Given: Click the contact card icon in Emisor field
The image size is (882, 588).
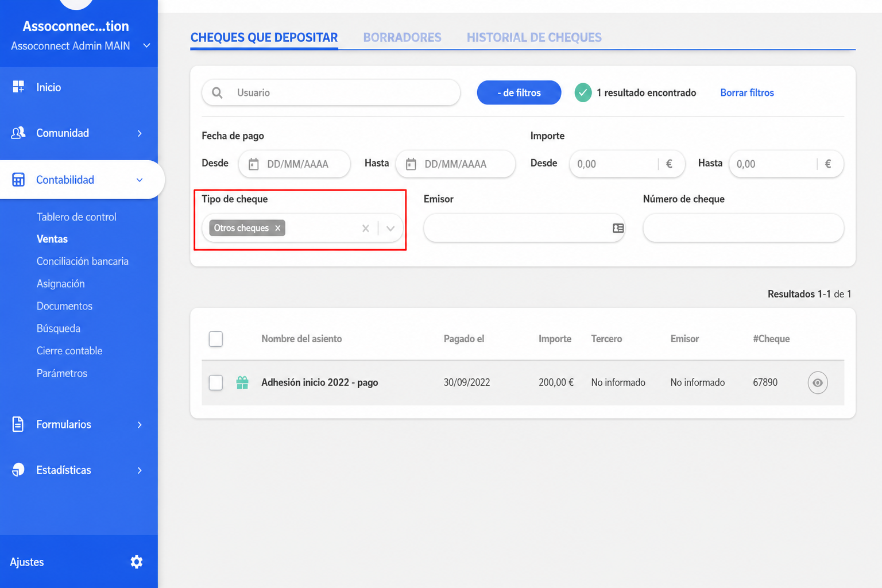Looking at the screenshot, I should pos(618,228).
